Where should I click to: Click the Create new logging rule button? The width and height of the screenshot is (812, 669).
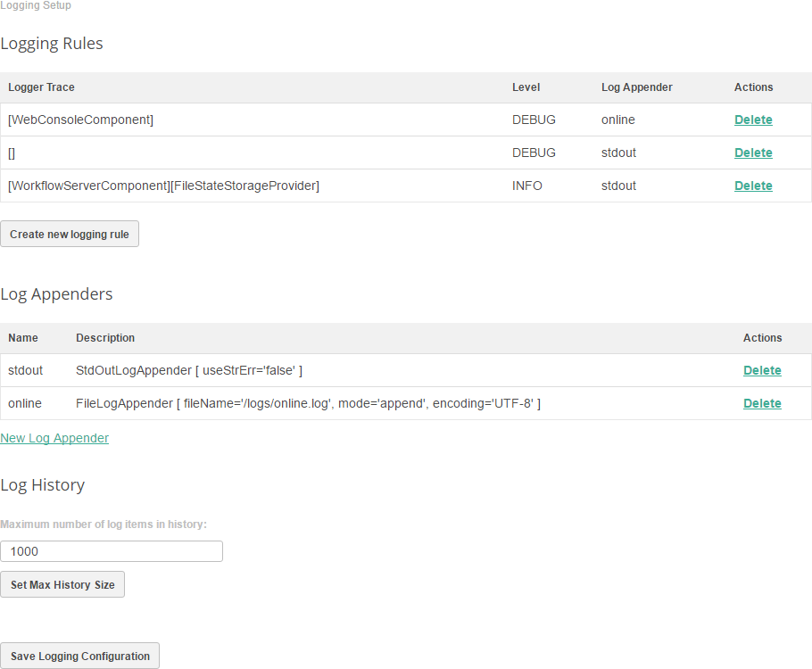click(x=70, y=235)
